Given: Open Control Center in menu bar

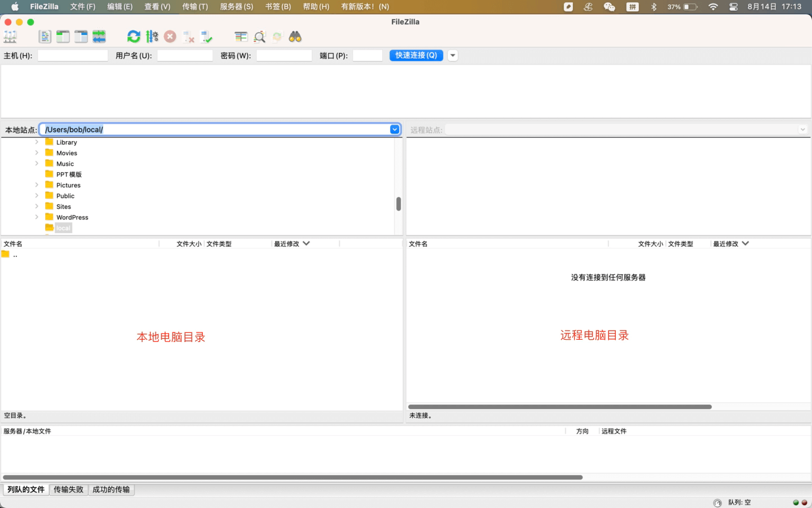Looking at the screenshot, I should pyautogui.click(x=734, y=7).
